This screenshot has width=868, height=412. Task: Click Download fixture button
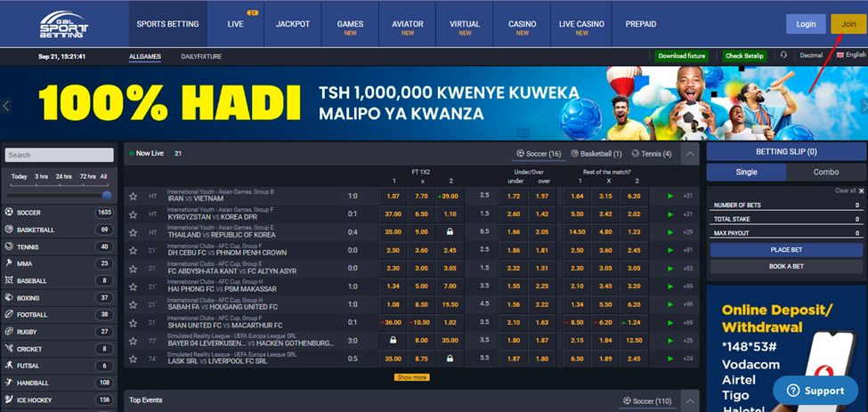[x=681, y=56]
